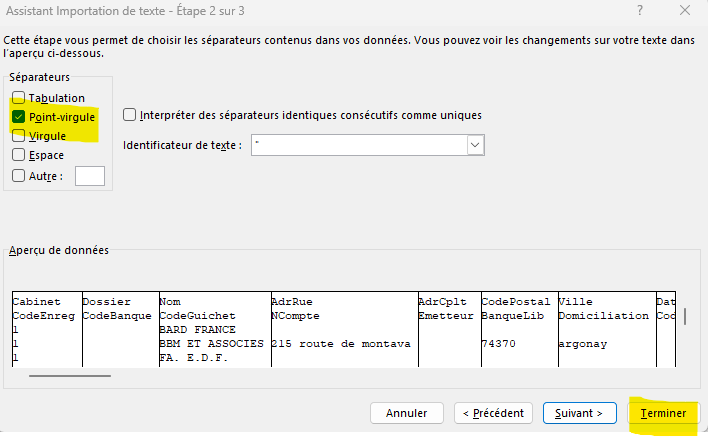Tick the Espace separator checkbox
Screen dimensions: 708x437
point(19,155)
